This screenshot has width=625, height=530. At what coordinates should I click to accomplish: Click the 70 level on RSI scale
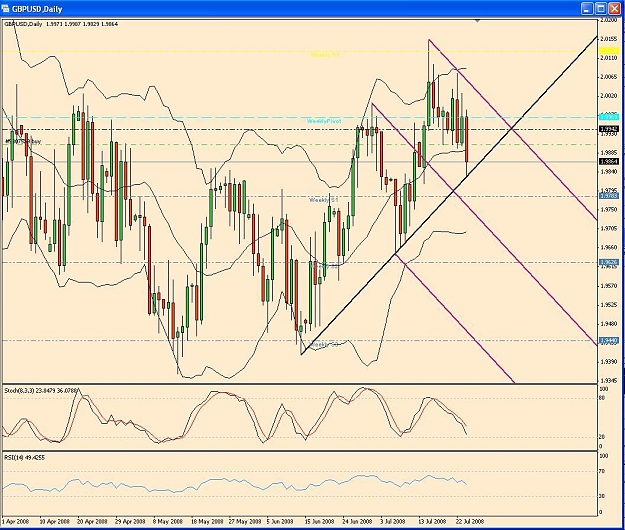coord(602,471)
